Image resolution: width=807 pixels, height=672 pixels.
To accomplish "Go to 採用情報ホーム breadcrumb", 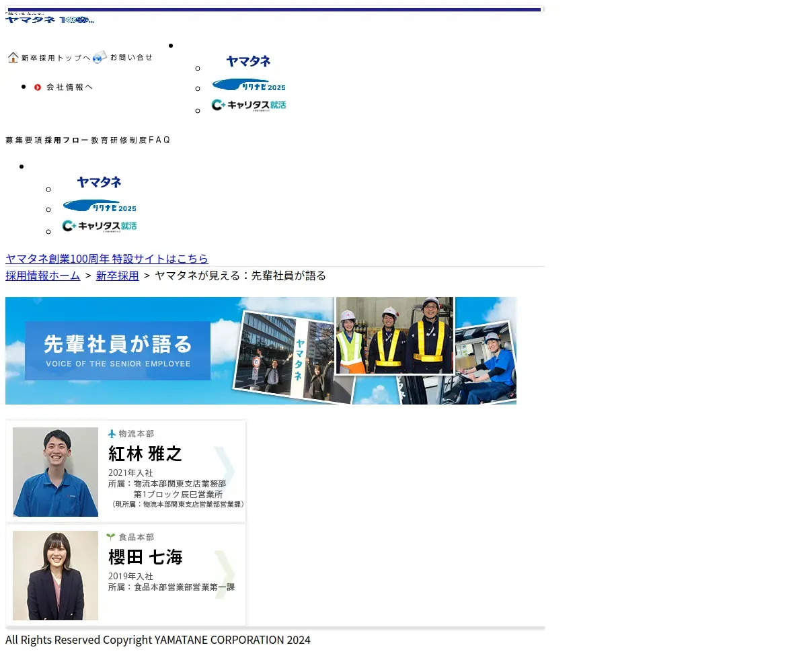I will coord(43,276).
